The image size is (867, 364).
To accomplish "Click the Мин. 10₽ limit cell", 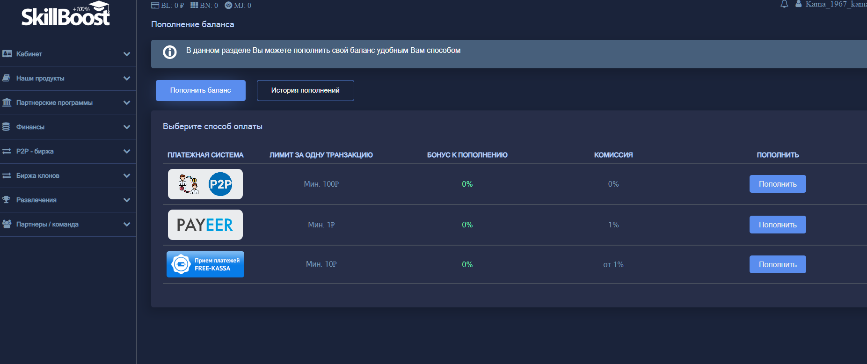I will tap(321, 264).
